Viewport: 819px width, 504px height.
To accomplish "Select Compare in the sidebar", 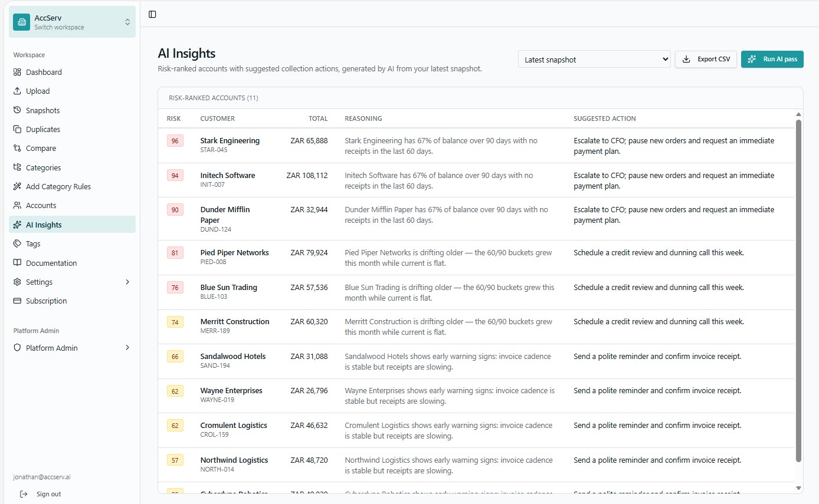I will click(x=72, y=148).
